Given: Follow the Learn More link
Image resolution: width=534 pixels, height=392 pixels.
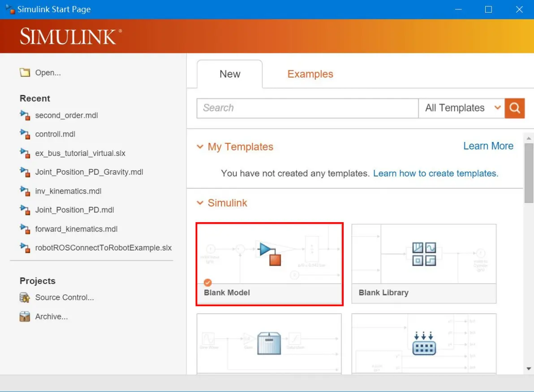Looking at the screenshot, I should pos(488,146).
